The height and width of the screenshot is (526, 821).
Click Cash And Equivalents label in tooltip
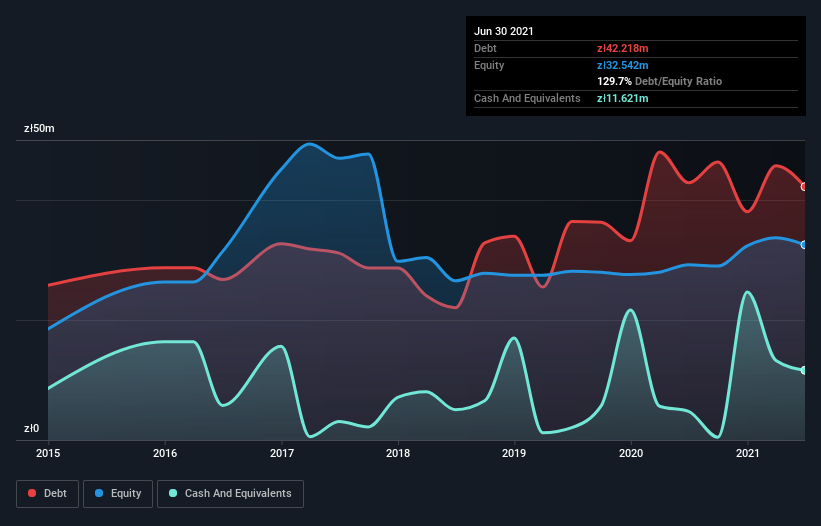pos(527,98)
